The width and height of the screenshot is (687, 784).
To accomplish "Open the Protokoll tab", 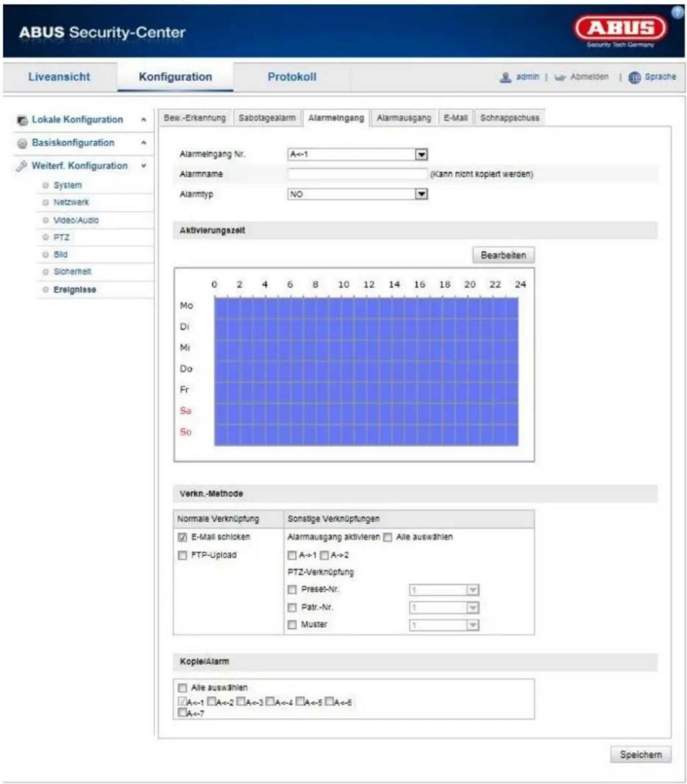I will 292,77.
